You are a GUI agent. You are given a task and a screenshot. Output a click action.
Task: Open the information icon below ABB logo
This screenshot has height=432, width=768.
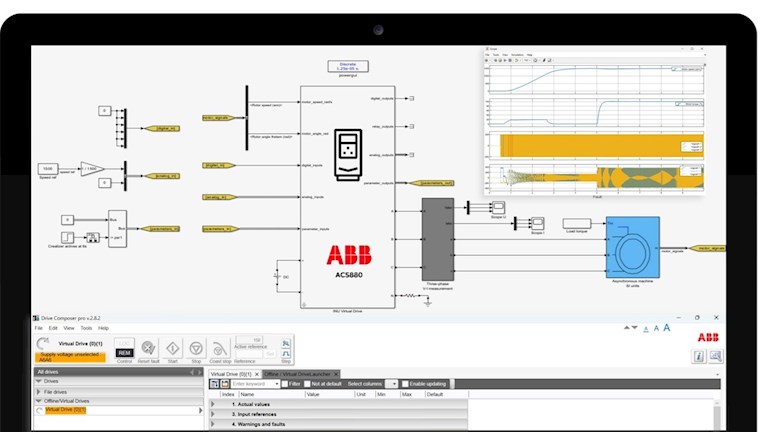699,356
